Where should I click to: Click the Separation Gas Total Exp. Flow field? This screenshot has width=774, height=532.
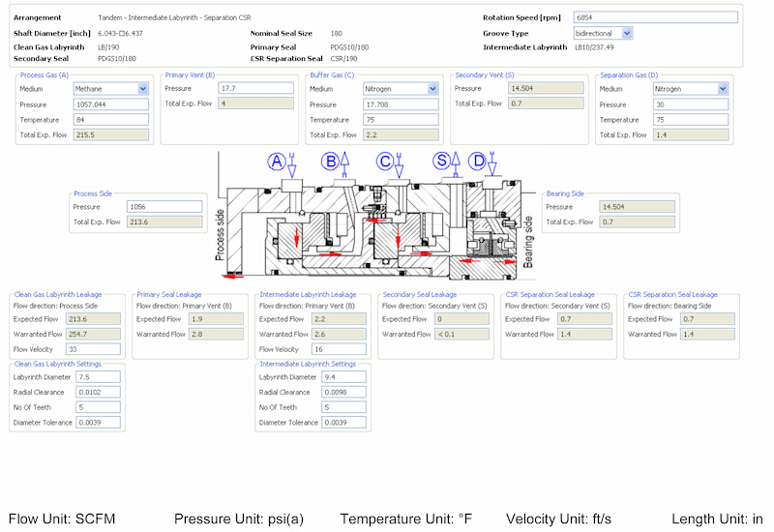pos(691,134)
